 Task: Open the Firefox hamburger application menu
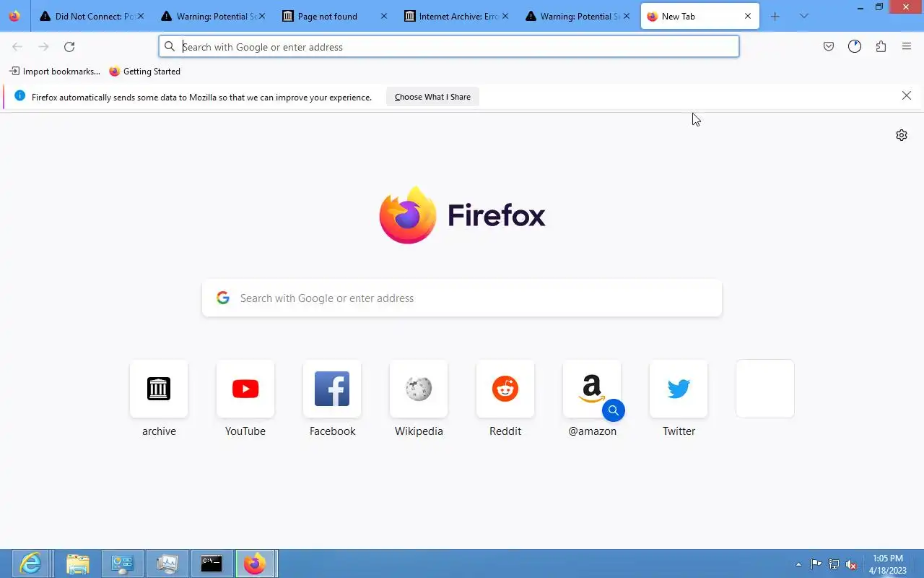pyautogui.click(x=907, y=47)
